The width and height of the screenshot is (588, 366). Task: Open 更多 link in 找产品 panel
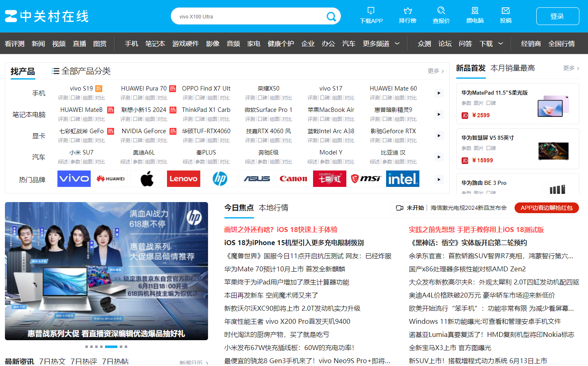click(x=436, y=71)
